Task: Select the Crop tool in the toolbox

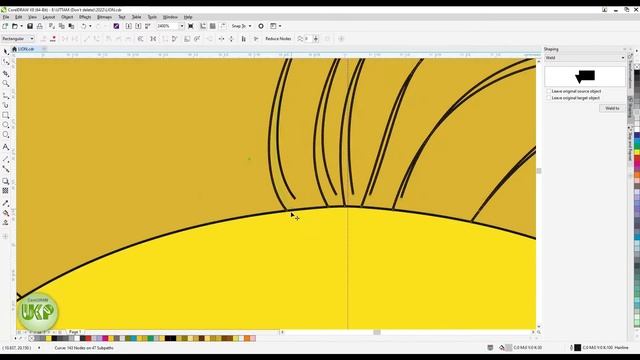Action: 6,73
